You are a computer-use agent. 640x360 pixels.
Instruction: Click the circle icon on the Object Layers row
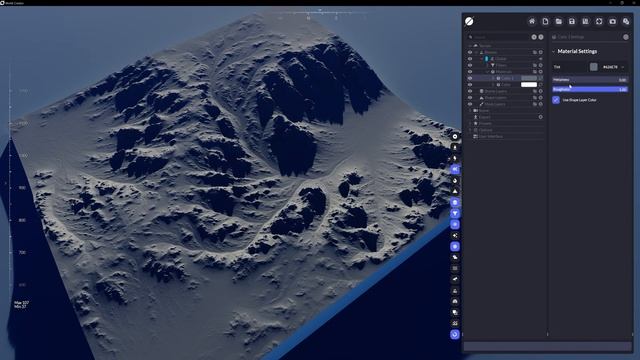pos(541,98)
